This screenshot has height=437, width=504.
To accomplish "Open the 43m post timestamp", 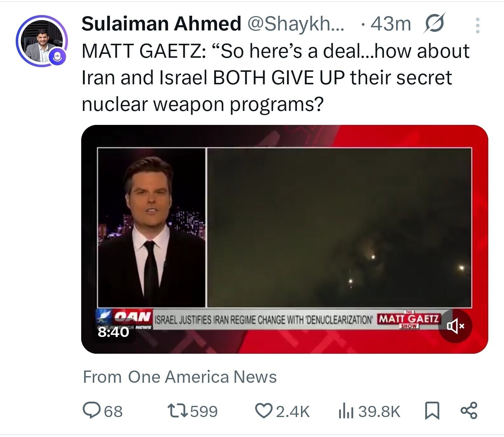I will pos(390,23).
